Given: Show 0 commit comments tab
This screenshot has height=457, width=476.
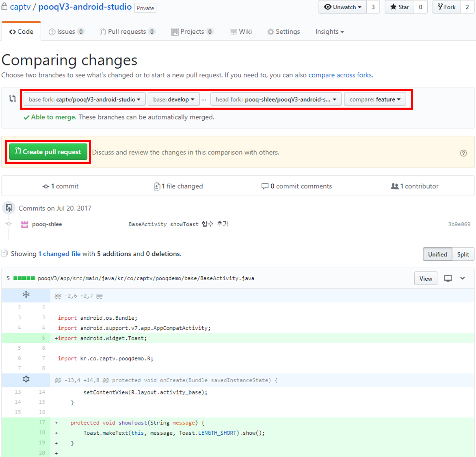Looking at the screenshot, I should click(x=296, y=186).
